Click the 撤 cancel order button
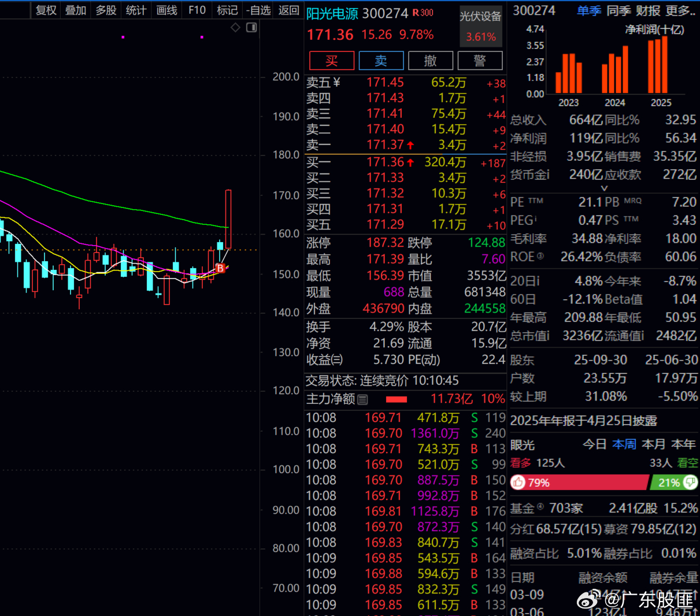Viewport: 700px width, 616px height. (430, 61)
